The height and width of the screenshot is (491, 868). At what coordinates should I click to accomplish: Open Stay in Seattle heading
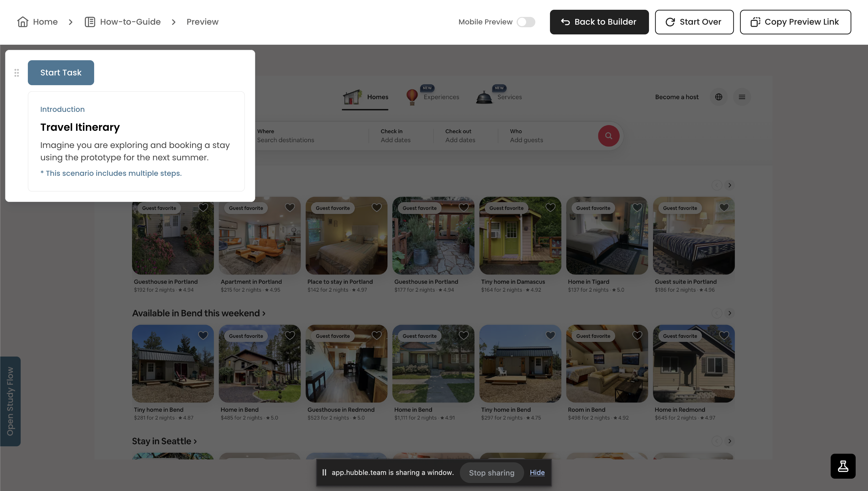[164, 441]
